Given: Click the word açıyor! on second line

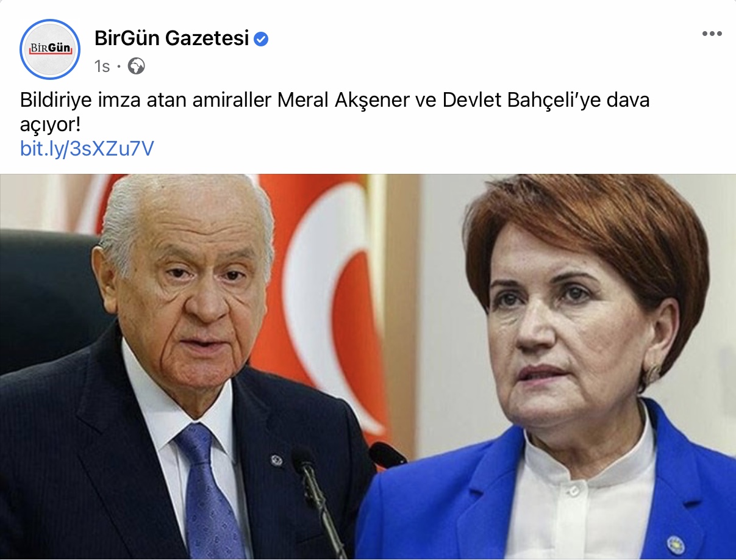Looking at the screenshot, I should tap(51, 126).
